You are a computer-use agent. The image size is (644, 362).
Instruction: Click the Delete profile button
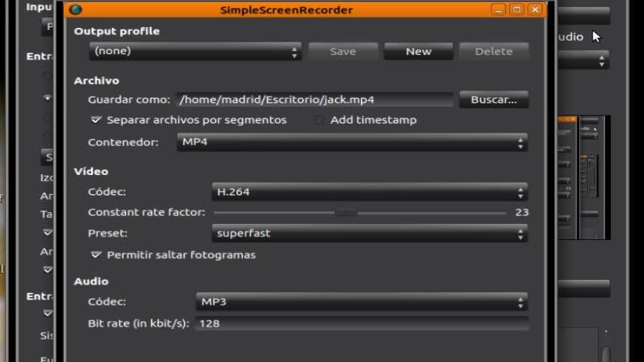(494, 51)
